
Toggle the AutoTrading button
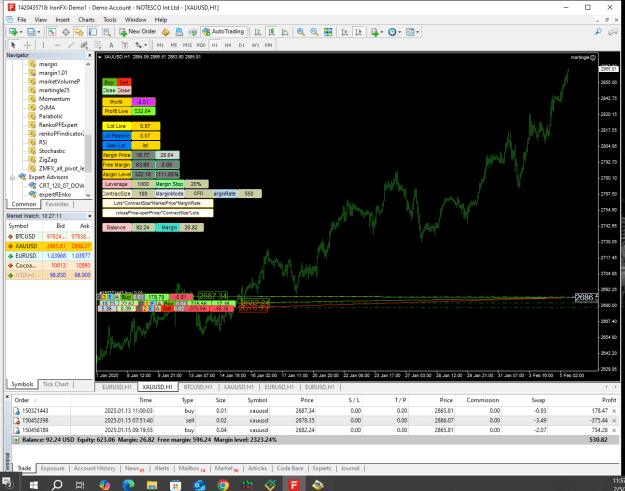point(223,31)
